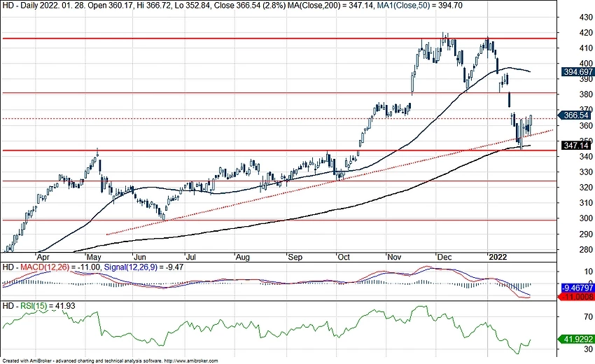This screenshot has height=364, width=595.
Task: Click the 320 price axis label
Action: click(x=586, y=188)
